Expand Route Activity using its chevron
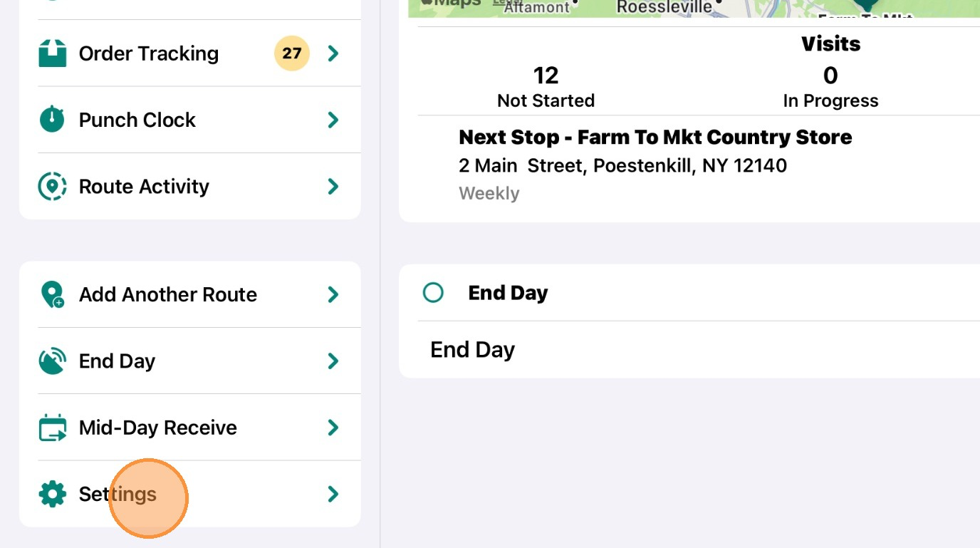Screen dimensions: 980x548 333,186
